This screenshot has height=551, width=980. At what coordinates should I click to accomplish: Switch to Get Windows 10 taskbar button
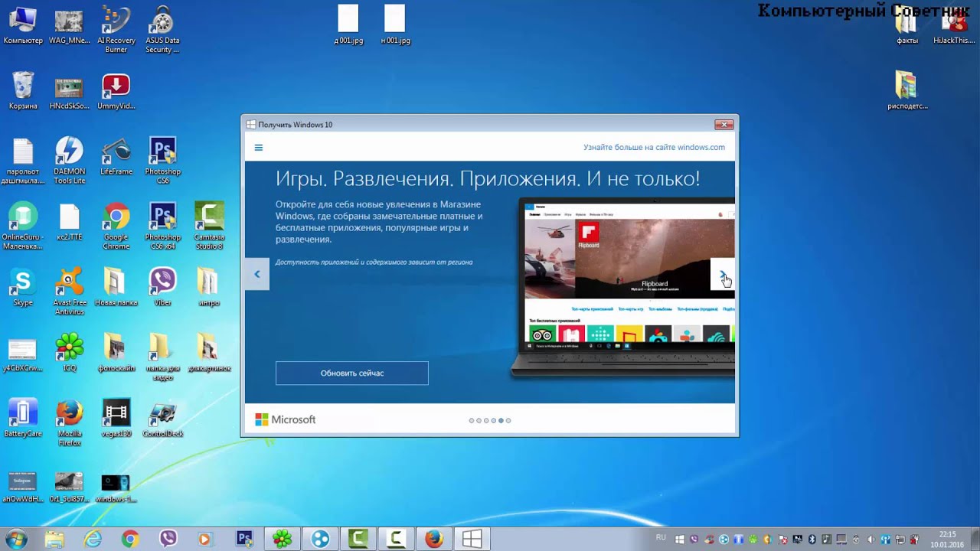click(x=472, y=539)
